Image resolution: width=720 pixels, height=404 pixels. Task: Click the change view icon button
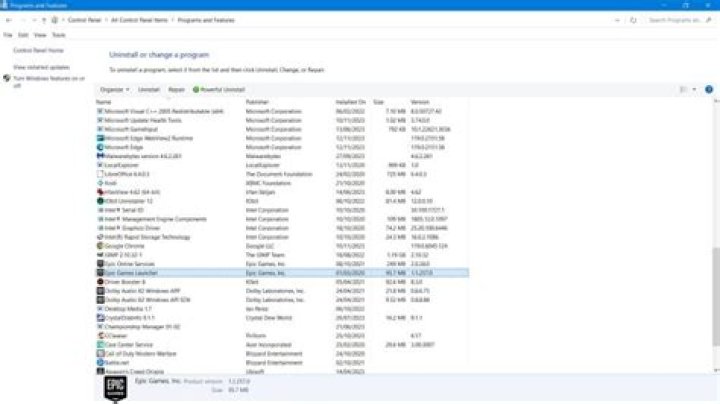[x=683, y=90]
